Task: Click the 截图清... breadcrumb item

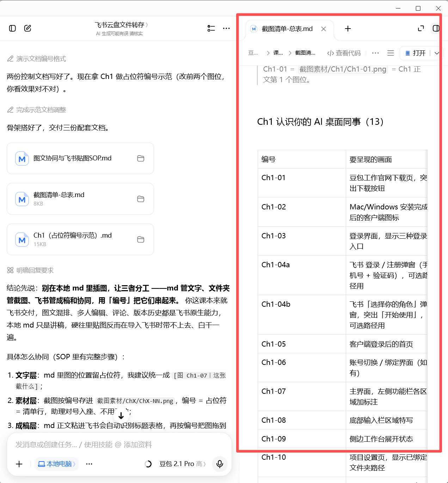Action: (x=305, y=53)
